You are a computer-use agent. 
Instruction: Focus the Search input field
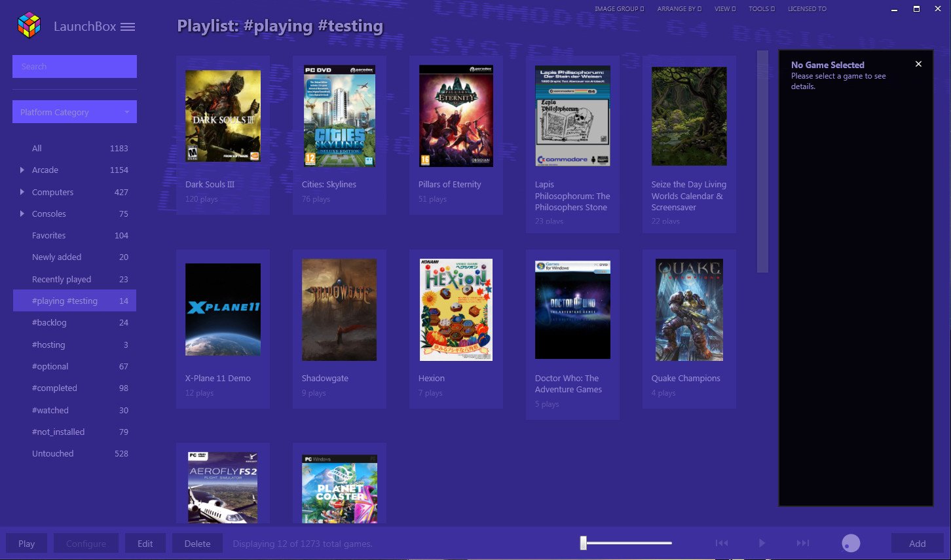(x=75, y=67)
